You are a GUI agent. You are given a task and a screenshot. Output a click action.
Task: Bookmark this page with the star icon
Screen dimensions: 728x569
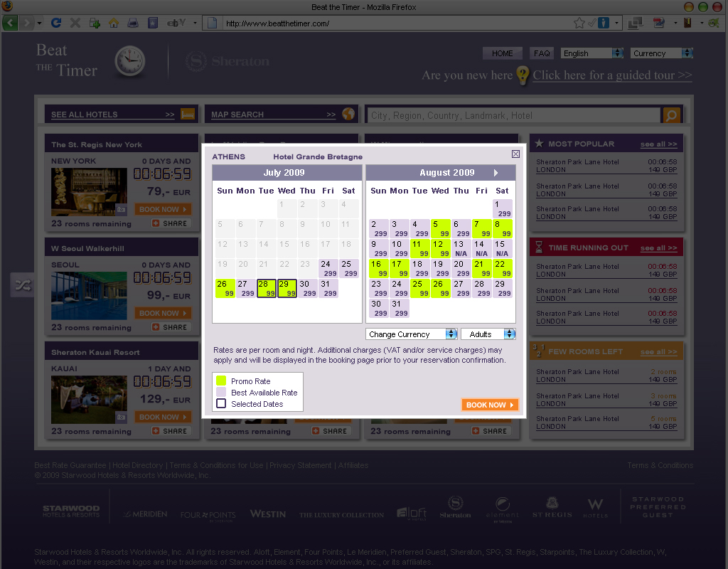click(579, 23)
